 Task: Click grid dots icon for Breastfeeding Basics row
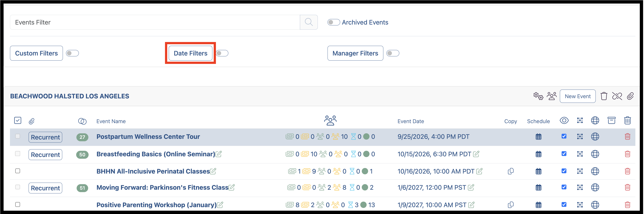coord(580,154)
